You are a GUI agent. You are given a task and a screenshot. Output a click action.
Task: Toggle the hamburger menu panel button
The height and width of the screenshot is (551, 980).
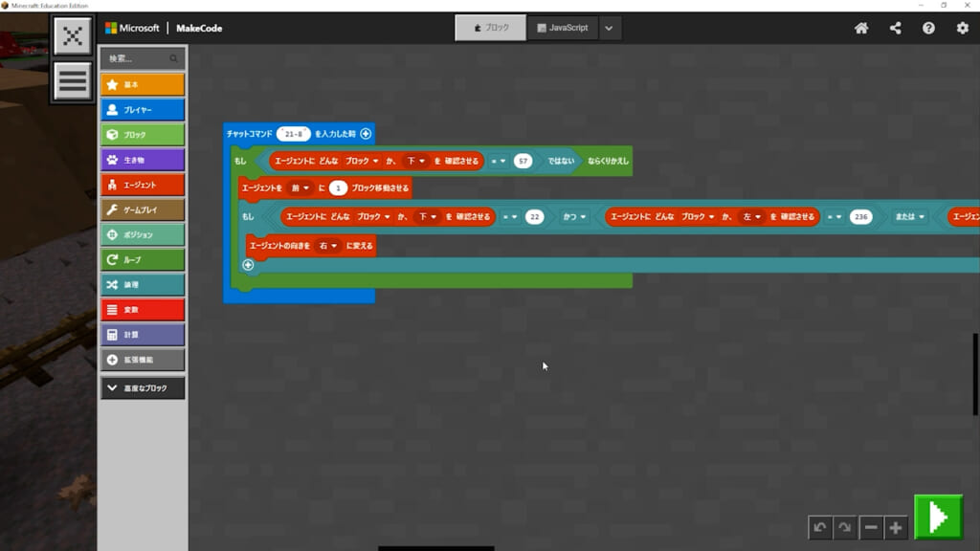click(73, 81)
